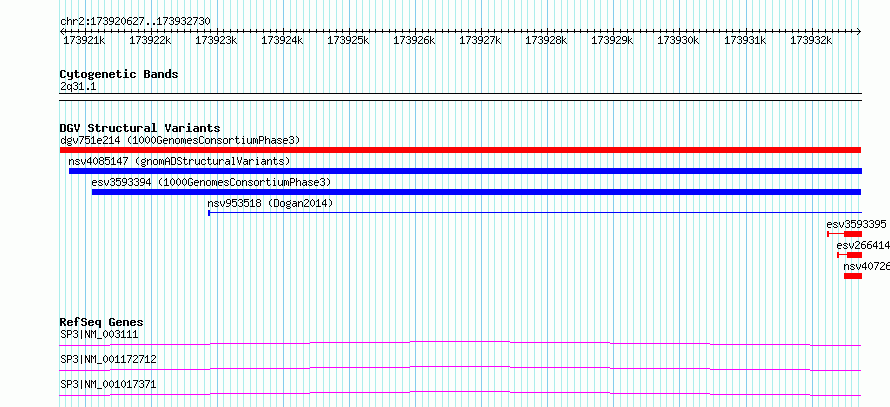Screen dimensions: 890x407
Task: Click the red nsv40726 variant block
Action: click(x=853, y=276)
